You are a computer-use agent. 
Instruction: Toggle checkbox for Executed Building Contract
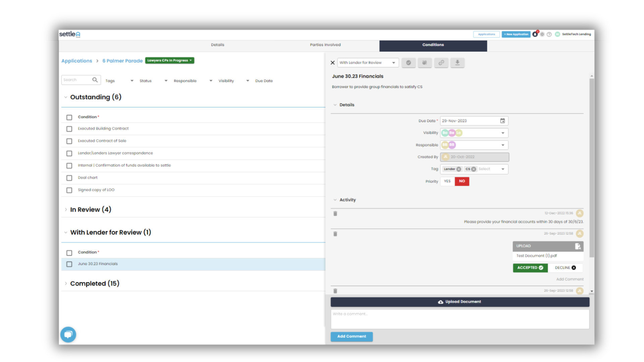coord(69,129)
